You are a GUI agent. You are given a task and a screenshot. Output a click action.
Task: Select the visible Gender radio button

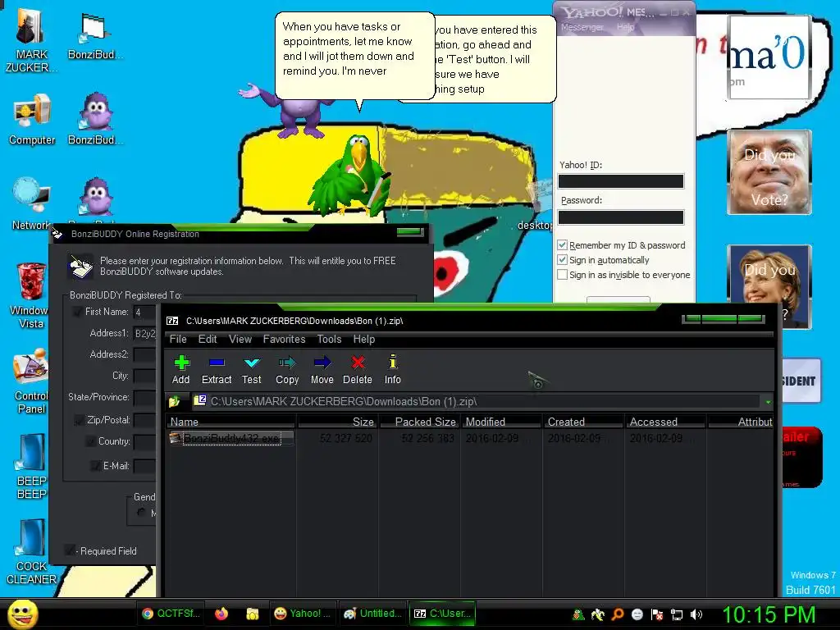coord(141,513)
